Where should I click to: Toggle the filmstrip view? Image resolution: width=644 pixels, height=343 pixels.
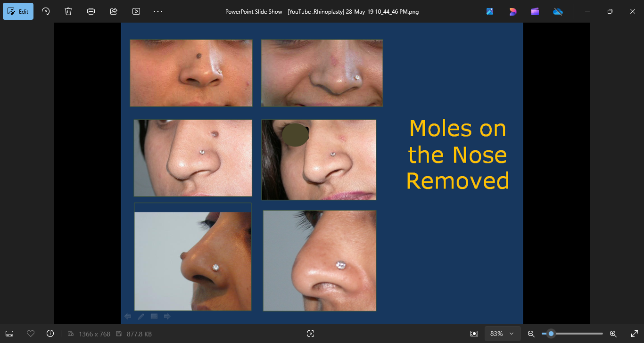pyautogui.click(x=9, y=334)
